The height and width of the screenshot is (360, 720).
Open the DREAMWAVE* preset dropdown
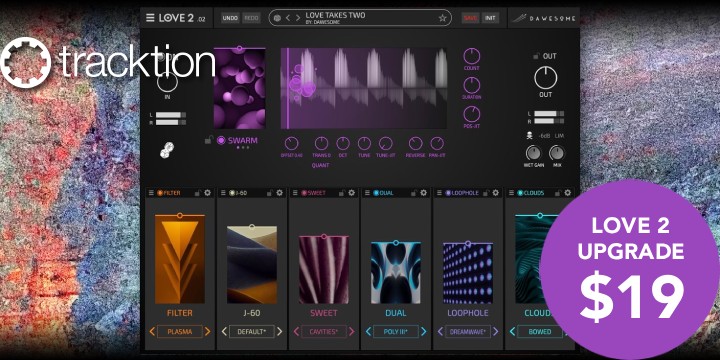[x=468, y=332]
